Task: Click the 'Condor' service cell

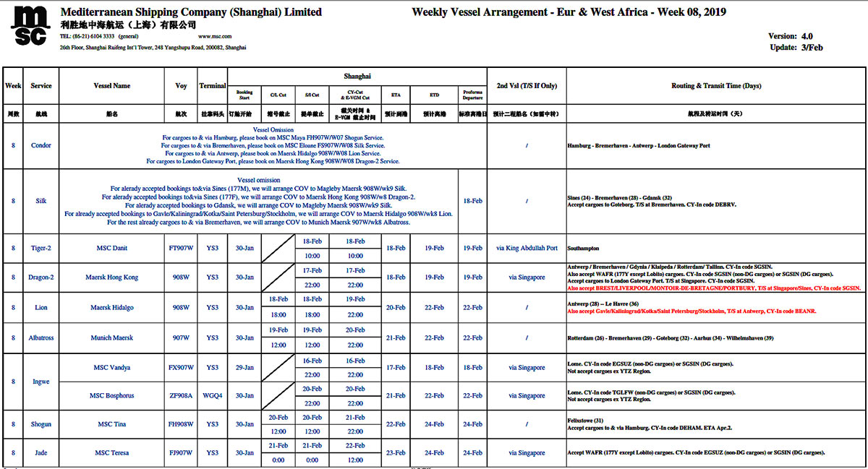Action: point(41,145)
